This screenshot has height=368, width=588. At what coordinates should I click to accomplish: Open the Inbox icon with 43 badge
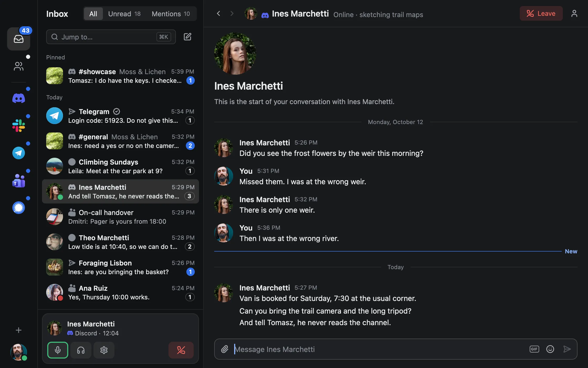pos(19,39)
